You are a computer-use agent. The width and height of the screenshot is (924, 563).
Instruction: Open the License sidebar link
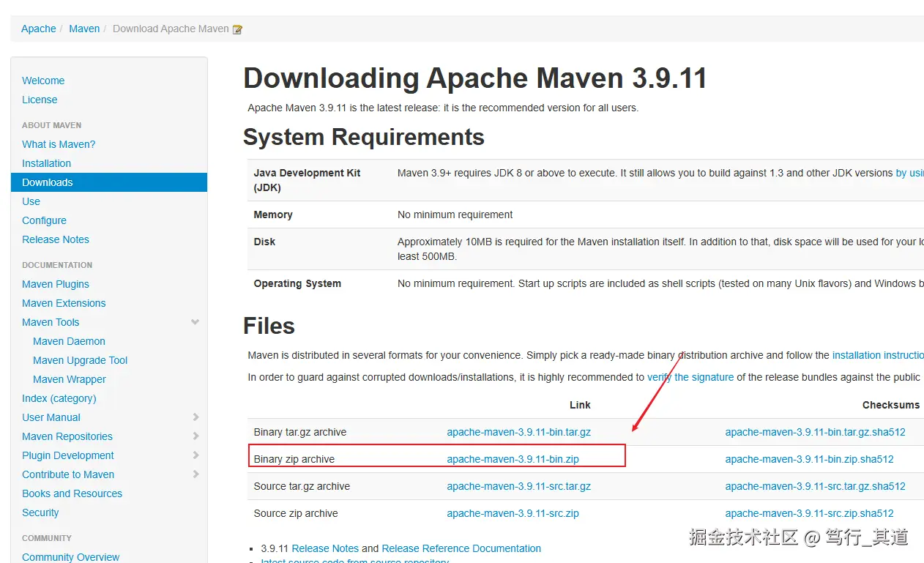tap(40, 100)
